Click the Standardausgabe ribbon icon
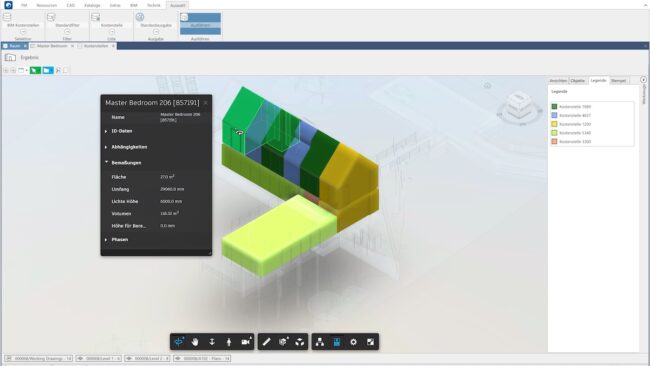The width and height of the screenshot is (650, 366). click(x=140, y=17)
